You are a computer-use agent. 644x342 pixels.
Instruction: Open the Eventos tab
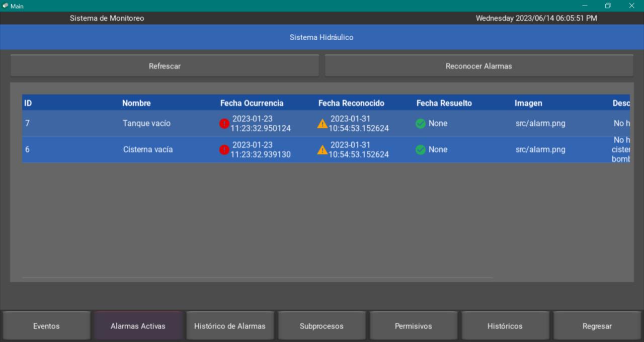pos(46,326)
